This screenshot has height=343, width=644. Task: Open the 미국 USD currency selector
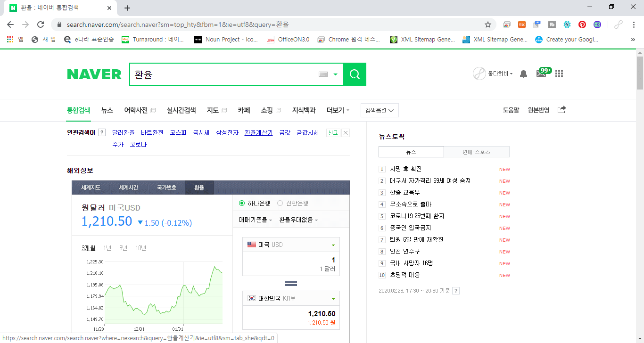point(291,245)
